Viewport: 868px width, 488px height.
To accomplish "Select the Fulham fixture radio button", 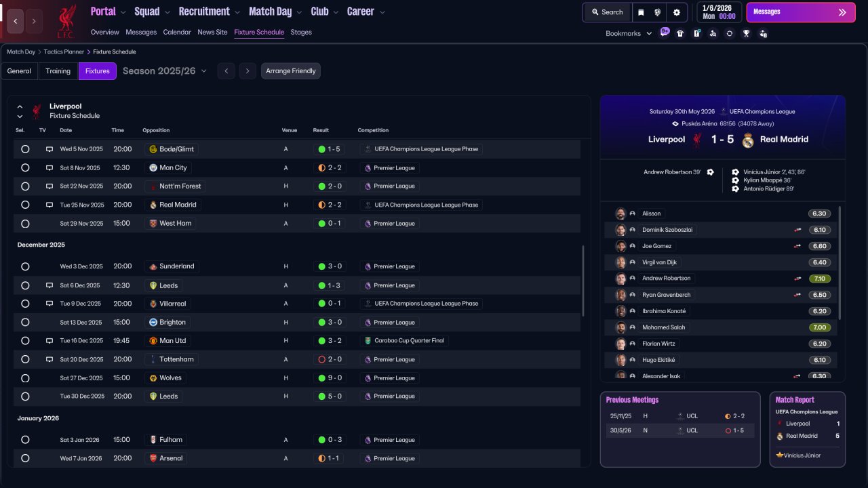I will tap(25, 440).
